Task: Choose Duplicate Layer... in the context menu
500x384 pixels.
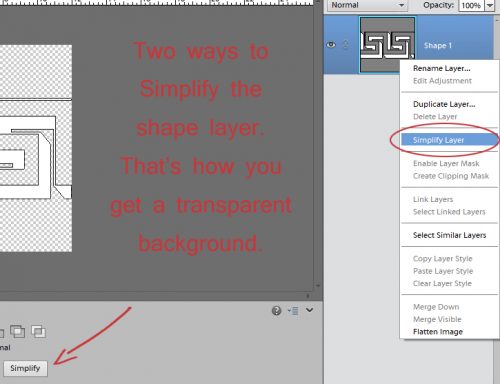Action: pyautogui.click(x=444, y=104)
